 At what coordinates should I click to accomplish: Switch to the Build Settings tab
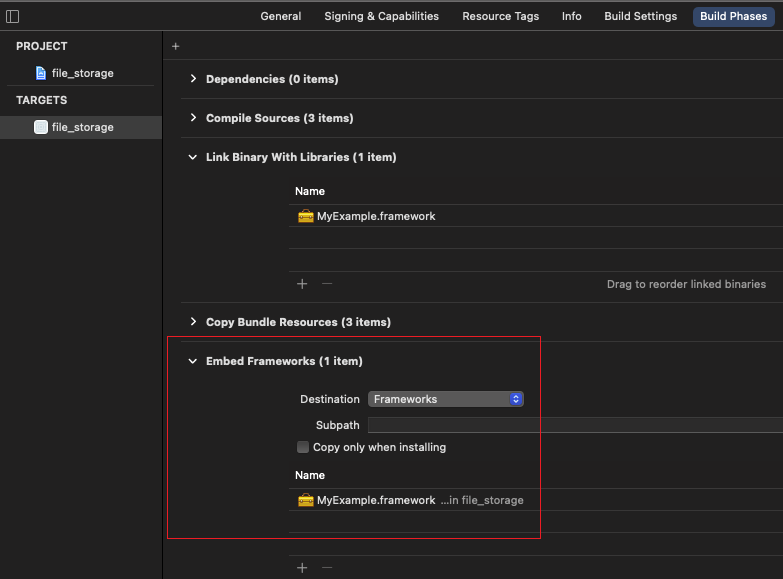pyautogui.click(x=640, y=16)
